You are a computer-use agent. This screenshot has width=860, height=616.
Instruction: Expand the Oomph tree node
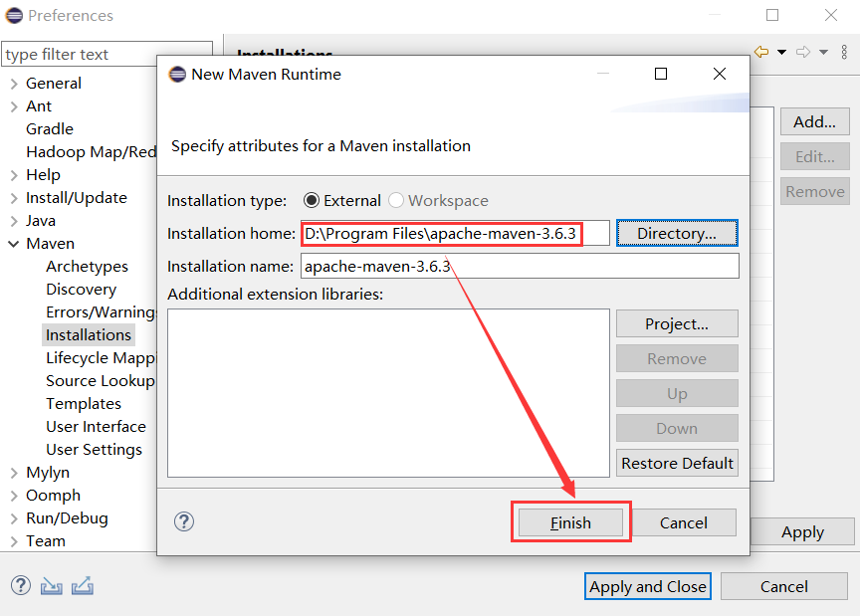tap(14, 496)
